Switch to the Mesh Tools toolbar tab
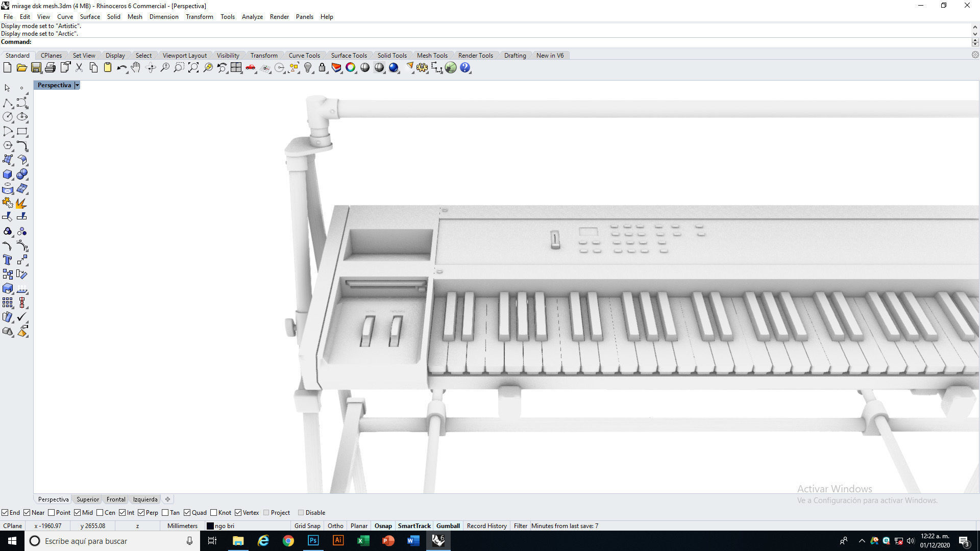Screen dimensions: 980x551 (432, 56)
